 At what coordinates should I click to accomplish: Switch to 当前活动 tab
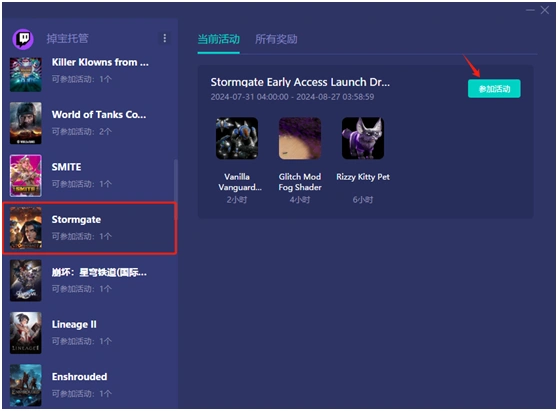[219, 39]
